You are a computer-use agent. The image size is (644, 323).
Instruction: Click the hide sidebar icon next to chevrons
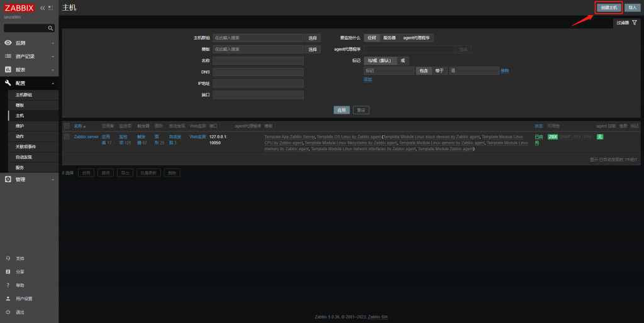(x=50, y=8)
